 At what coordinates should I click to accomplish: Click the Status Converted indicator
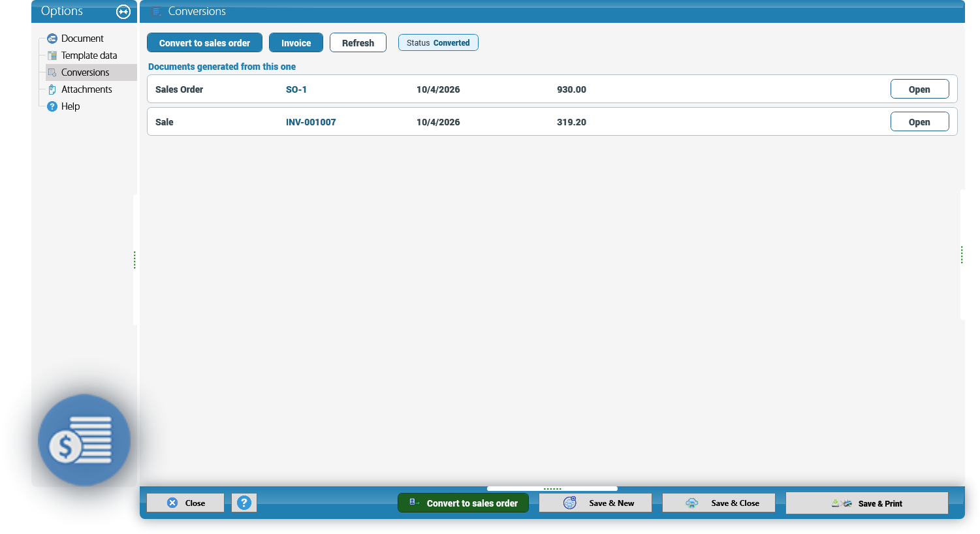438,42
